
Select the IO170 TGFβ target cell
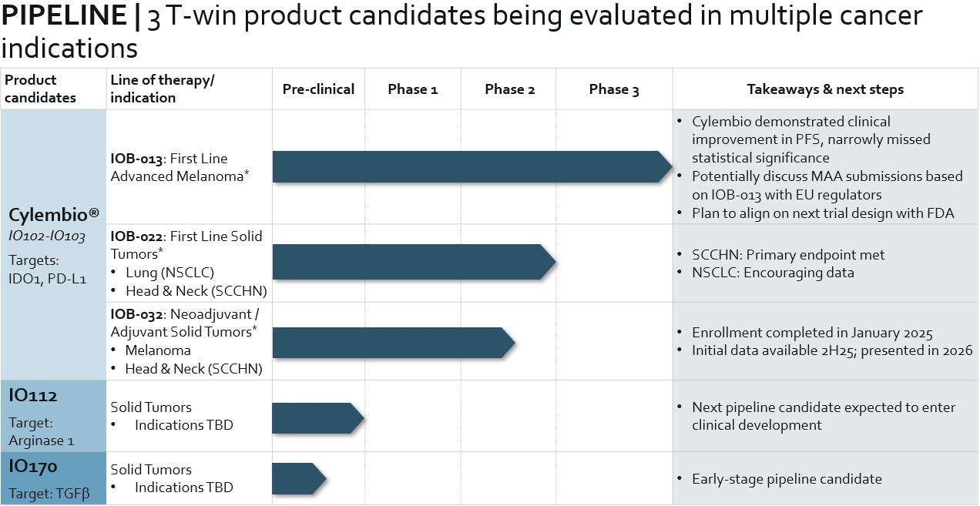53,479
